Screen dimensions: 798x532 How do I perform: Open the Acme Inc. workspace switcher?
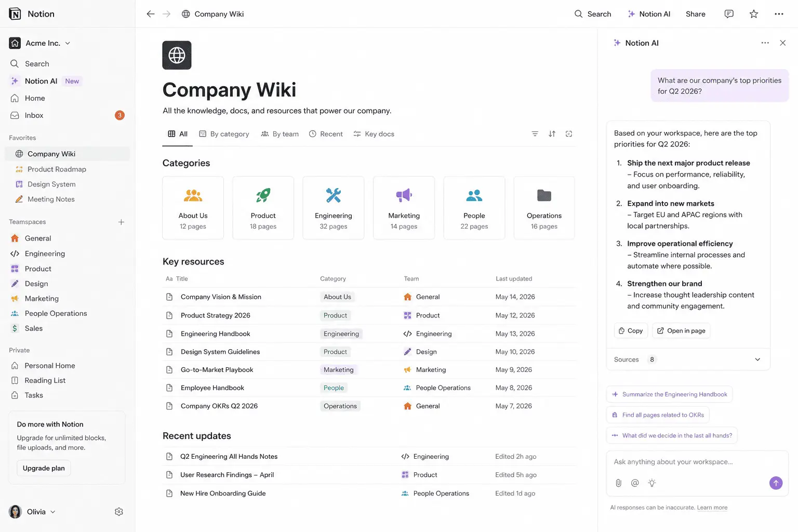(40, 43)
